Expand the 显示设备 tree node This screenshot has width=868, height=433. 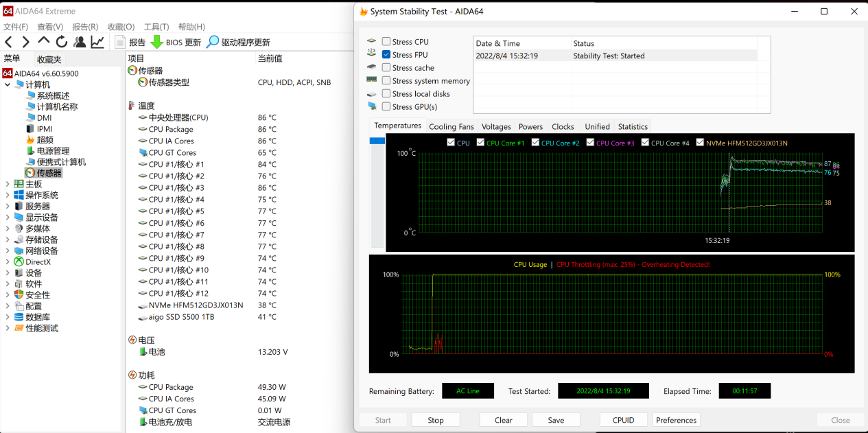8,218
